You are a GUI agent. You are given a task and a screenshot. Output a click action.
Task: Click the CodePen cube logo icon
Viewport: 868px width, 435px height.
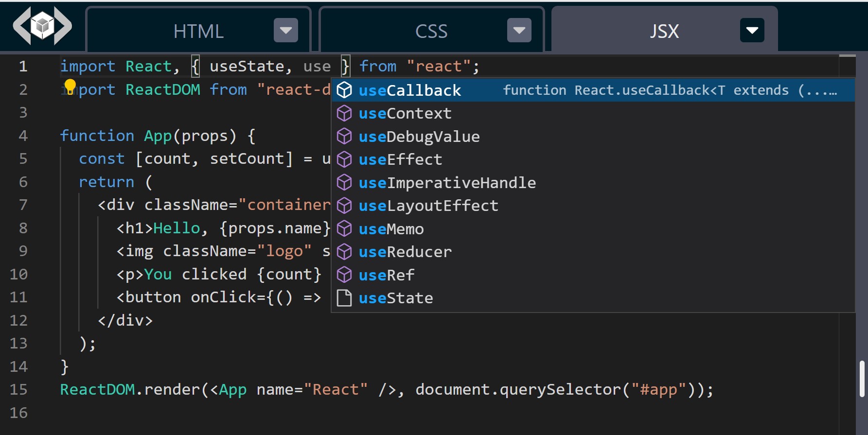point(42,26)
